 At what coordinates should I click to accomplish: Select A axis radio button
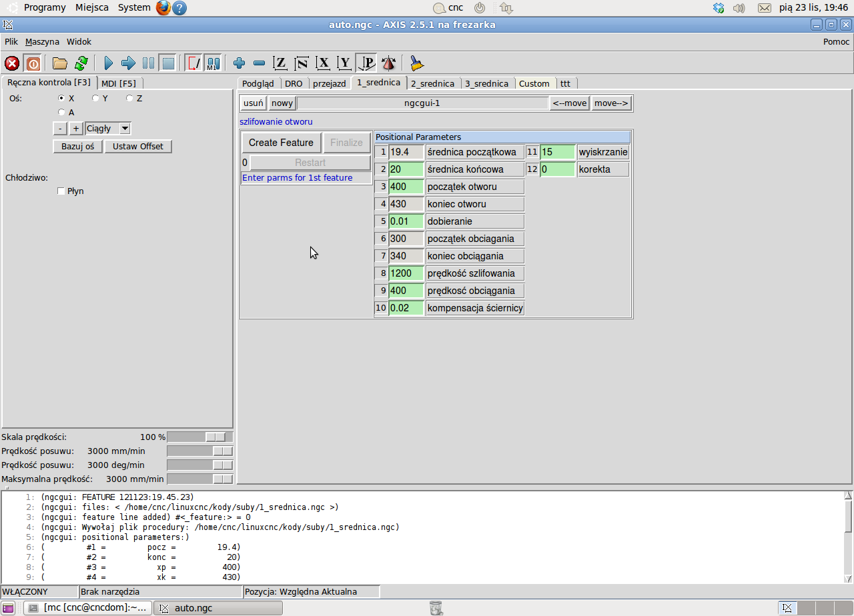61,112
